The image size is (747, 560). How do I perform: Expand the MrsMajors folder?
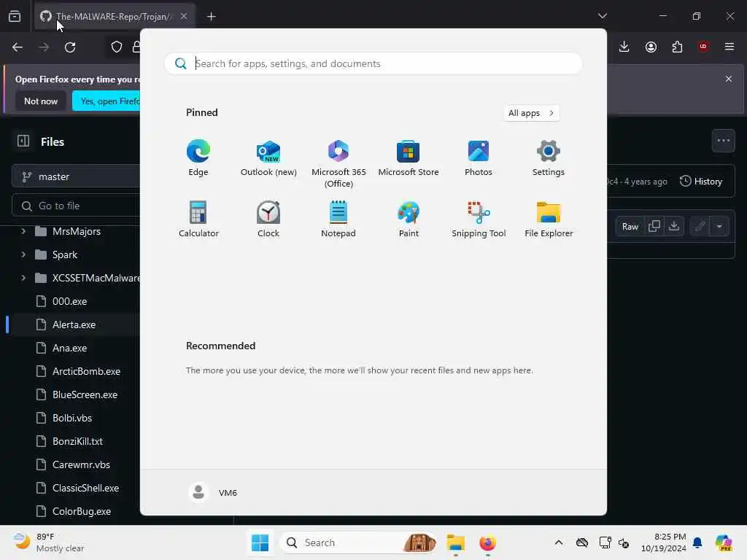(x=23, y=231)
